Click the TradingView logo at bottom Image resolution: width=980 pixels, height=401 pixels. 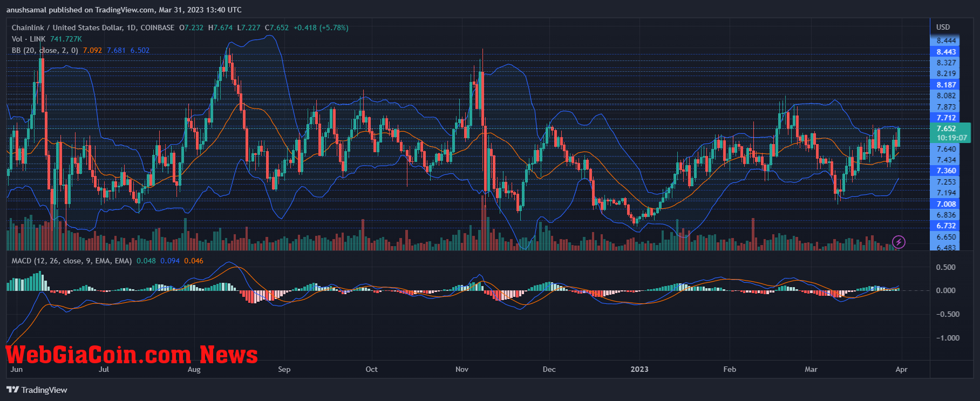37,390
